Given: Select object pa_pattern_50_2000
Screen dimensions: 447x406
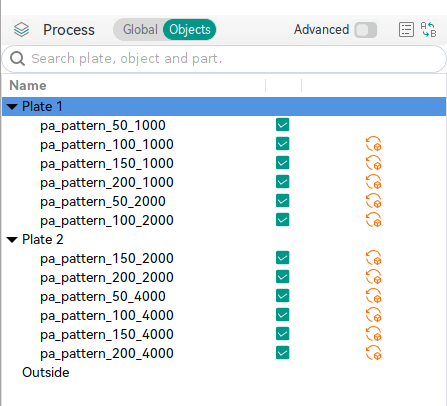Looking at the screenshot, I should (103, 202).
